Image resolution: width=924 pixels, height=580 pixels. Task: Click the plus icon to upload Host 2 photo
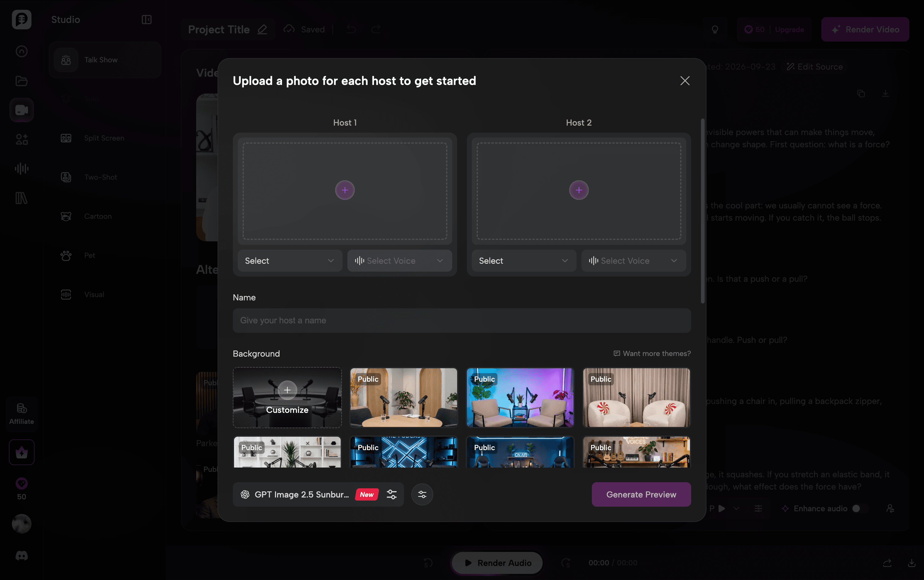point(579,190)
